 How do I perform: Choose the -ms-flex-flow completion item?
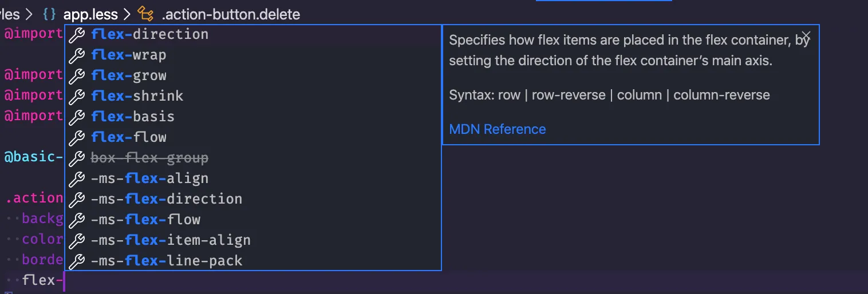[x=252, y=220]
